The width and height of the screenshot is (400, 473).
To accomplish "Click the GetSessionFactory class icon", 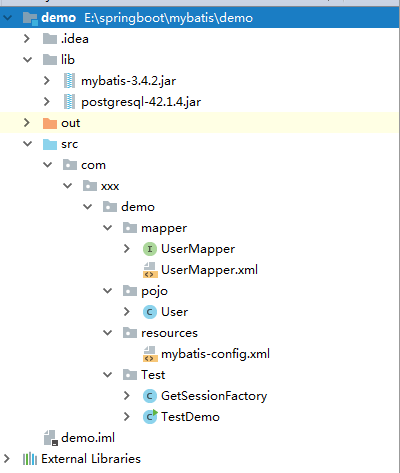I will (x=150, y=396).
